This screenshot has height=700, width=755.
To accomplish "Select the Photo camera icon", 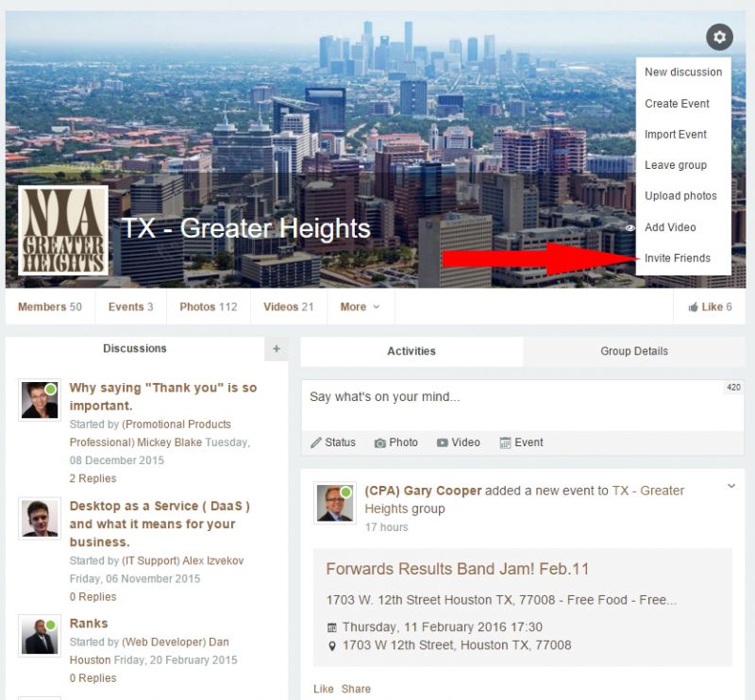I will pos(380,442).
